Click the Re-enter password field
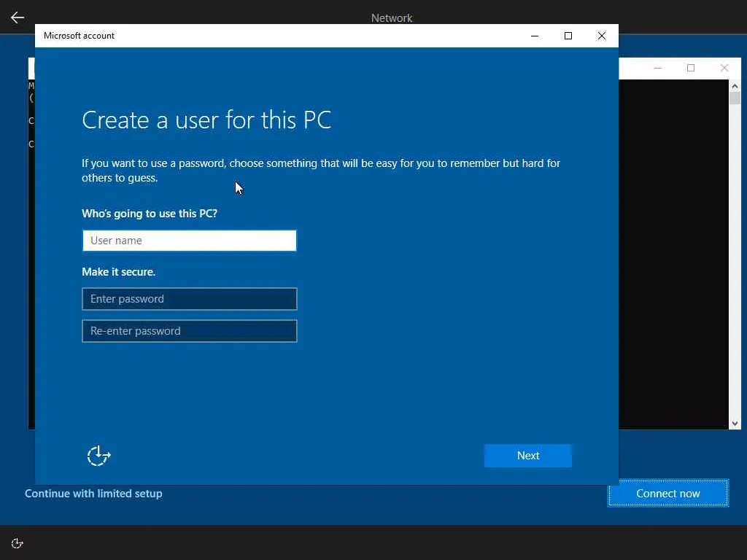Screen dimensions: 747x560 [x=190, y=331]
